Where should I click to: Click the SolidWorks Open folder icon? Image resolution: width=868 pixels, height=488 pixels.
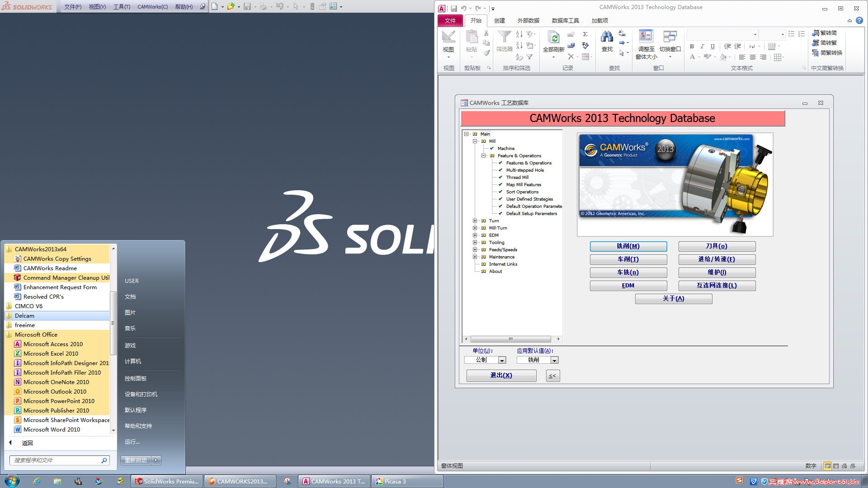point(231,6)
